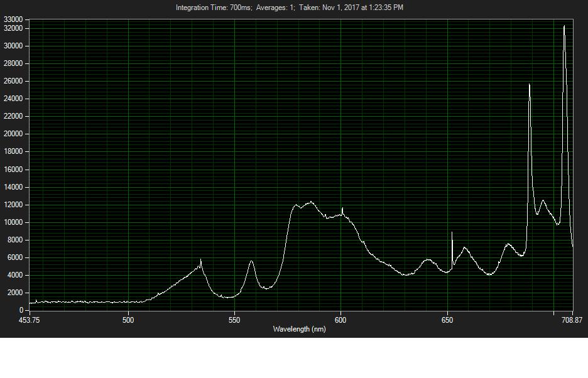Click the 16000 y-axis label
The image size is (588, 378).
(x=13, y=170)
